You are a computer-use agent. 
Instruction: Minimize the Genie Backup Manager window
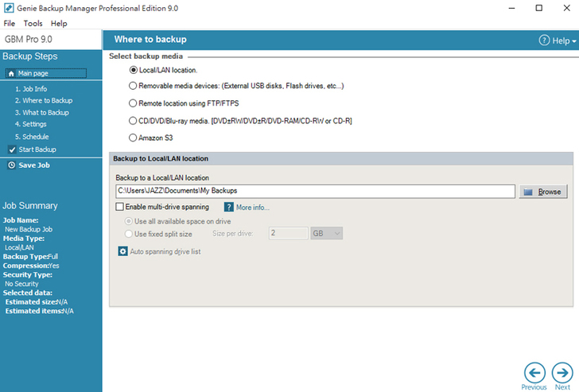pos(512,8)
